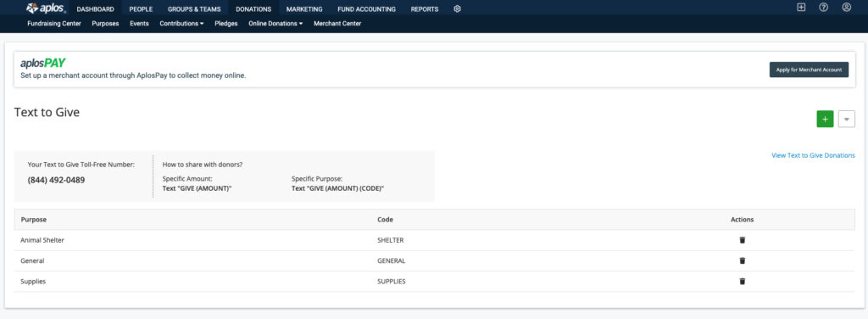This screenshot has width=868, height=319.
Task: Open the Marketing menu
Action: click(304, 9)
